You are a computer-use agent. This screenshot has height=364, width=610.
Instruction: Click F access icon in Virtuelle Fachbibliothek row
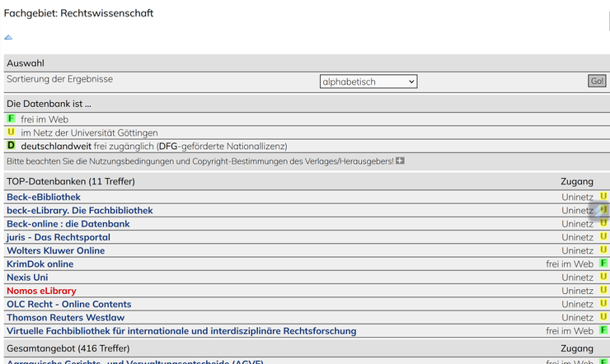click(x=603, y=330)
